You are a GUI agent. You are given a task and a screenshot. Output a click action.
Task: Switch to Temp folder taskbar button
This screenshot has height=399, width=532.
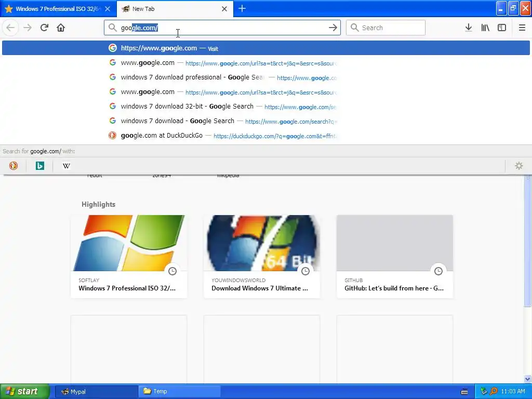(179, 392)
